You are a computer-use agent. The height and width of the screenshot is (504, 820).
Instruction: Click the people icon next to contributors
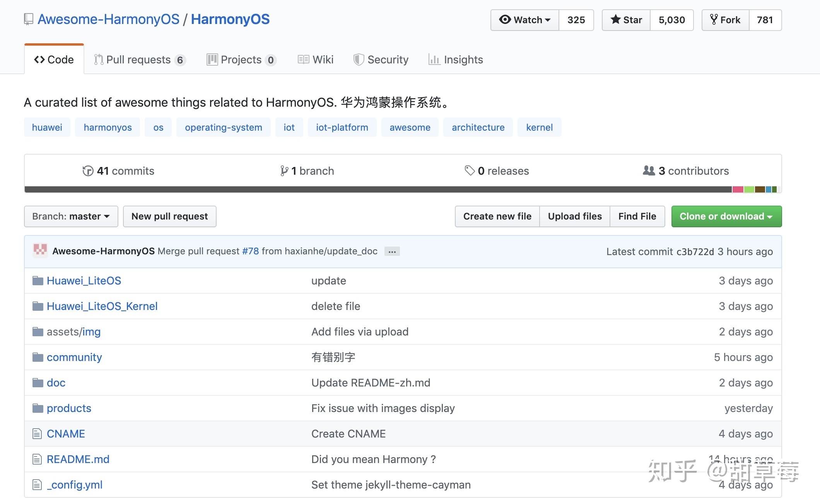pos(649,170)
